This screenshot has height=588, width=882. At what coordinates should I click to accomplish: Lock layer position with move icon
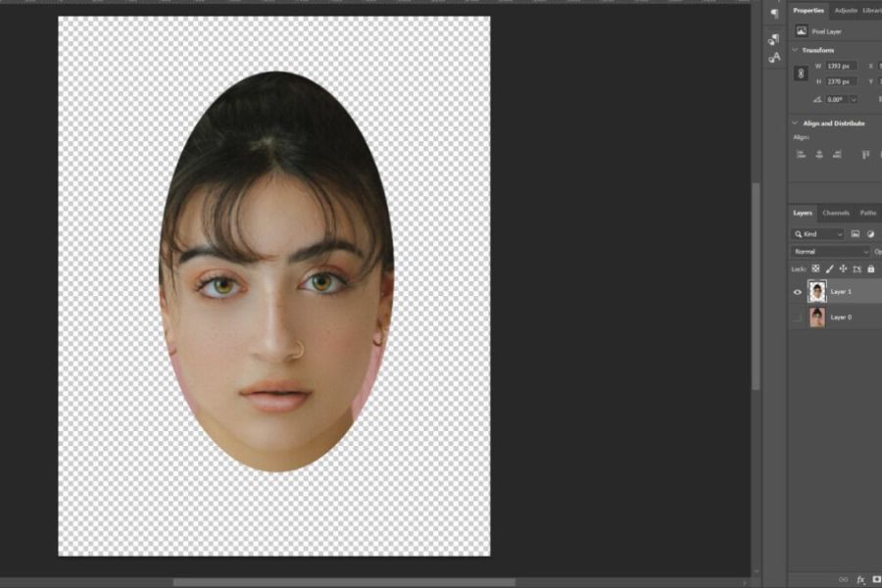click(843, 269)
